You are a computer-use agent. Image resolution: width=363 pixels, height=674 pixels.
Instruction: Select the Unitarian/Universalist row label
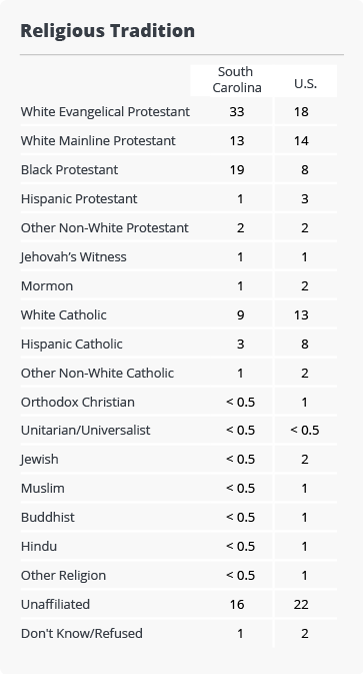86,430
